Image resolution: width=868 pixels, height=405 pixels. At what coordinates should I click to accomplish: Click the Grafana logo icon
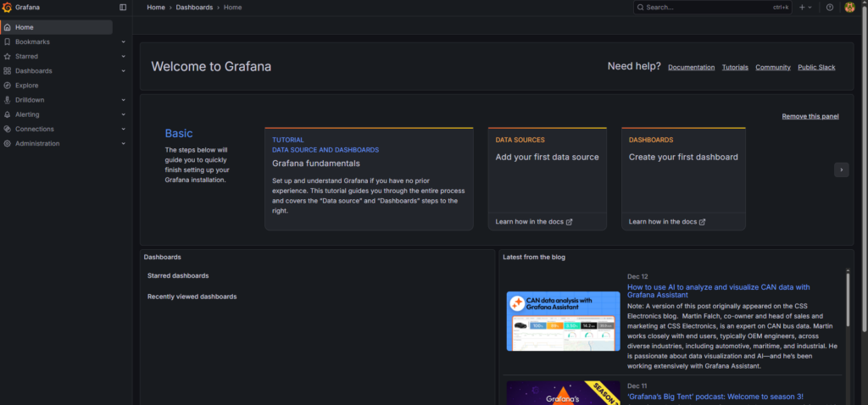[x=8, y=7]
